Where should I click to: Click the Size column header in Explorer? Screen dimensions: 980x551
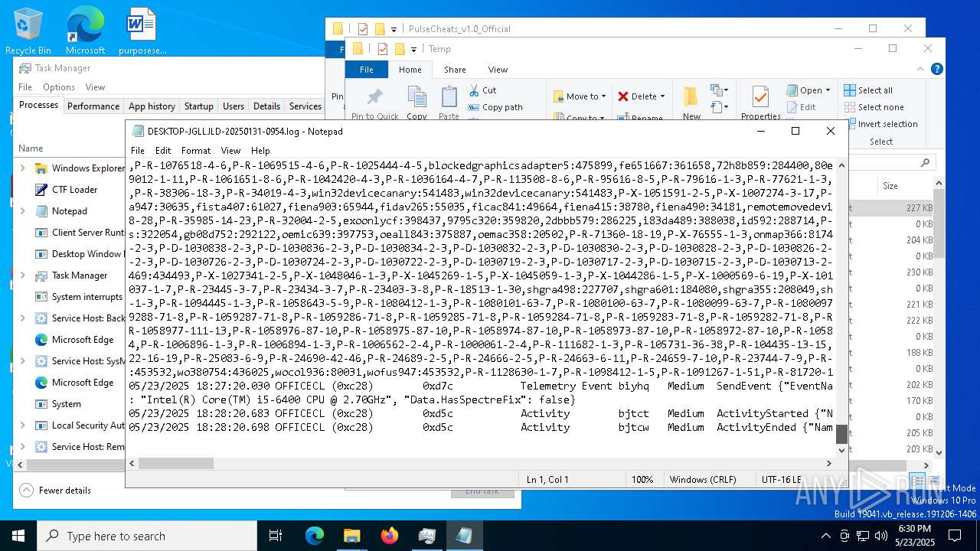click(890, 186)
